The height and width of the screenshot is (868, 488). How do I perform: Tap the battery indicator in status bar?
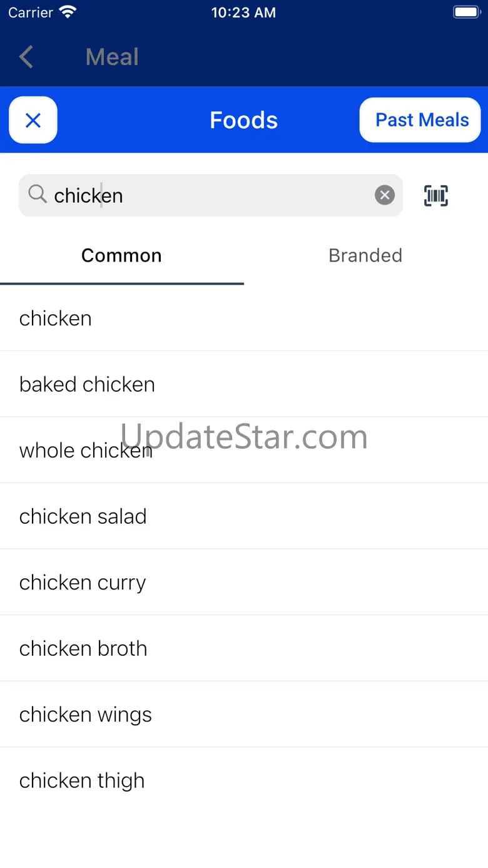tap(466, 12)
